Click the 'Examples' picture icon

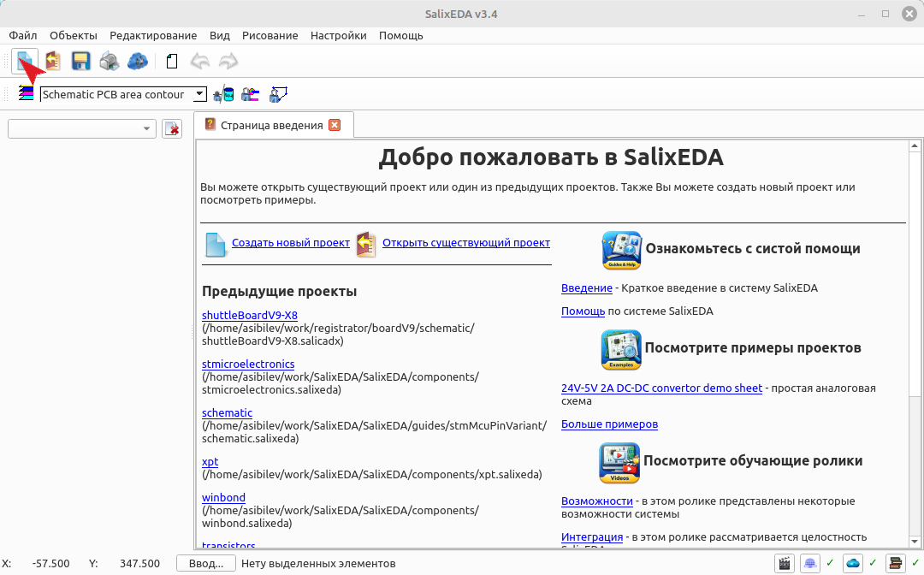pos(621,349)
